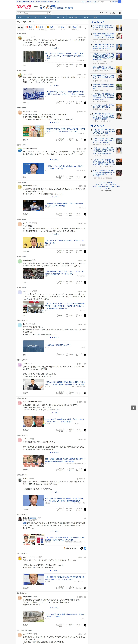Share the Richard comment on X
138x644 pixels.
coord(85,65)
